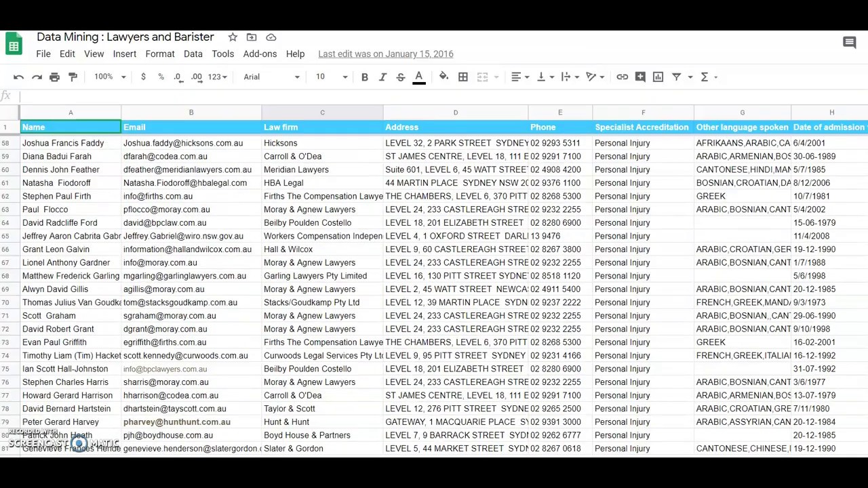Open the last edit history link
This screenshot has width=868, height=488.
point(386,54)
